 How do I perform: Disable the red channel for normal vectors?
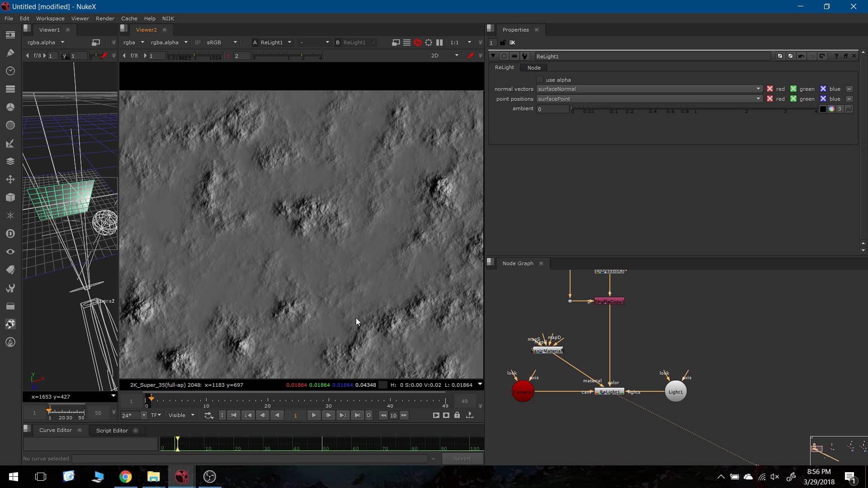pos(769,89)
